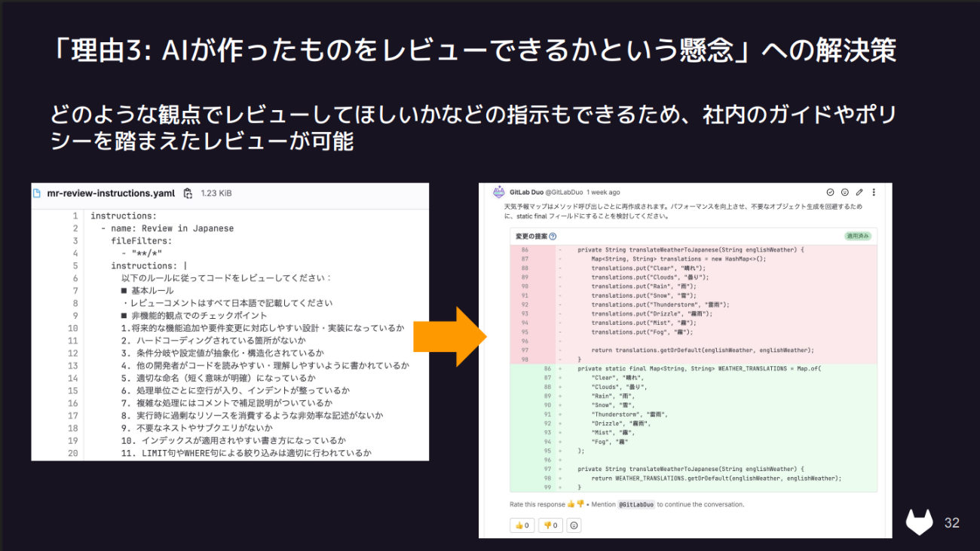Click the 適用済み badge
Viewport: 980px width, 551px height.
point(858,236)
